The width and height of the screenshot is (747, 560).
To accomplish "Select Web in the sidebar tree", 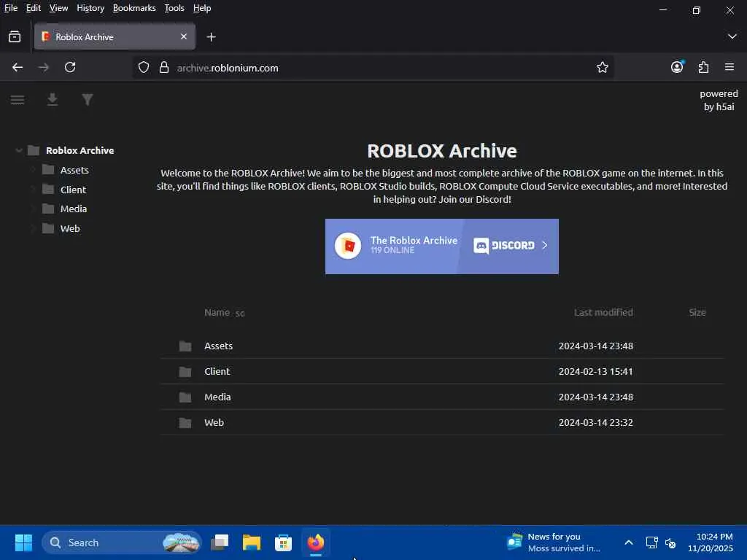I will point(70,228).
